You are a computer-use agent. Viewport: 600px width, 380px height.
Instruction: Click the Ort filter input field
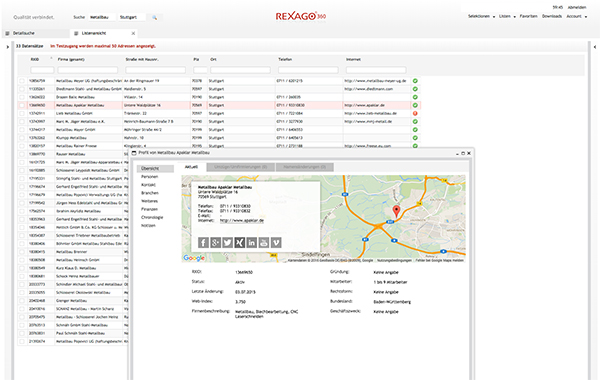240,70
